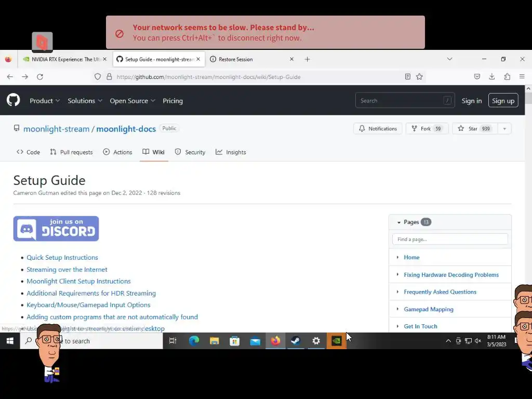Toggle reader view icon in address bar
This screenshot has height=399, width=532.
[407, 77]
